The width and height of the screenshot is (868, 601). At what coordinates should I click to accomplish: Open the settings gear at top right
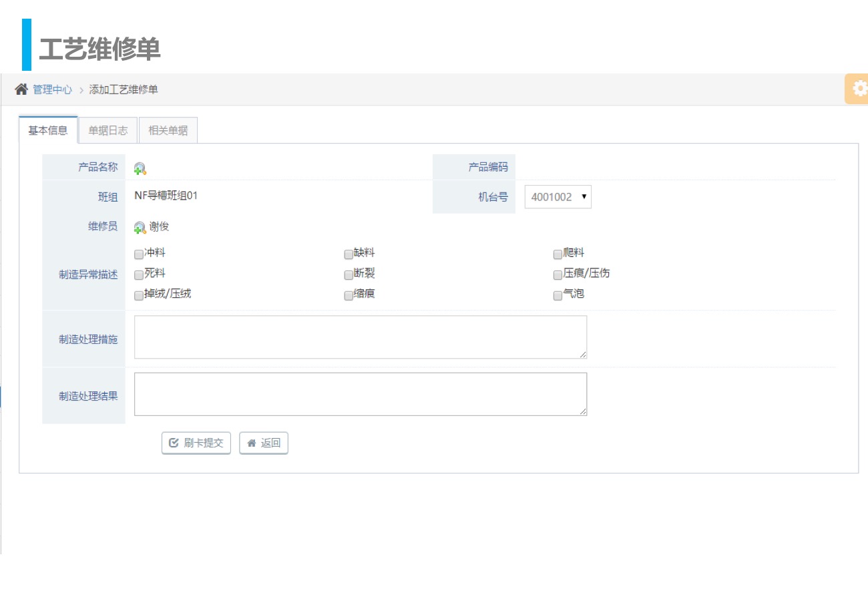859,89
